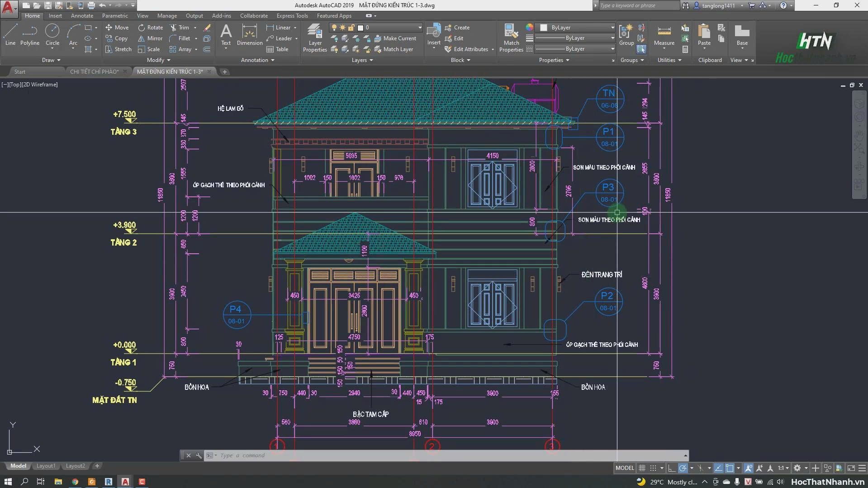
Task: Expand the Draw panel options
Action: (x=51, y=60)
